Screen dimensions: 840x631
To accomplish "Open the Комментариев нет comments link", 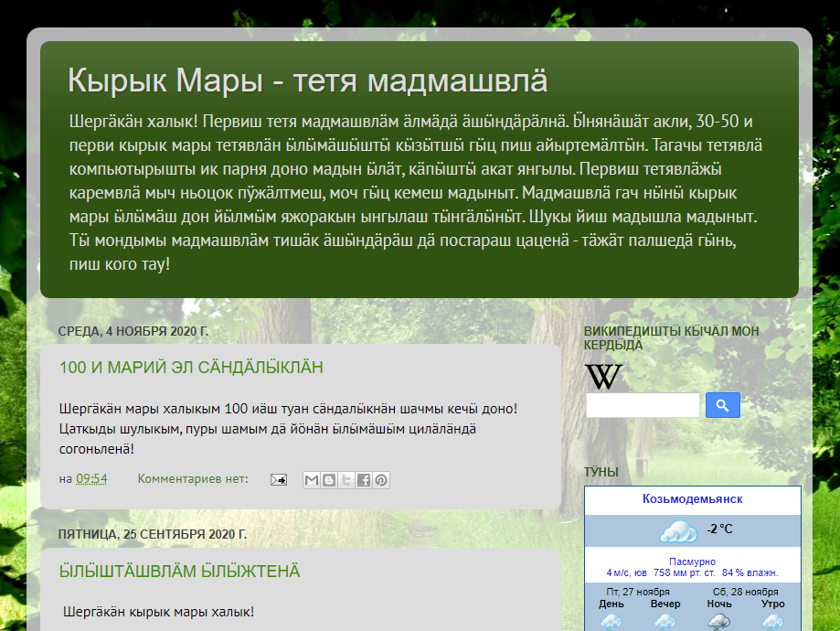I will [x=192, y=479].
